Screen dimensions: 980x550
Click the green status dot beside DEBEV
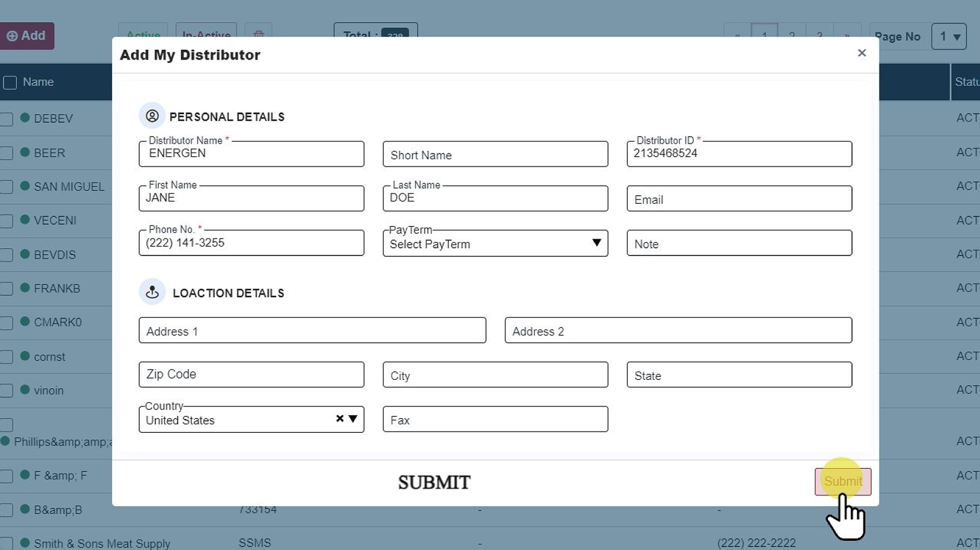(25, 118)
